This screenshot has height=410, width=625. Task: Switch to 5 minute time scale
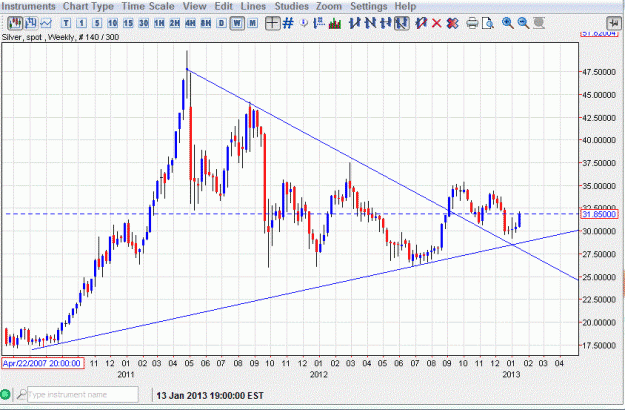97,23
